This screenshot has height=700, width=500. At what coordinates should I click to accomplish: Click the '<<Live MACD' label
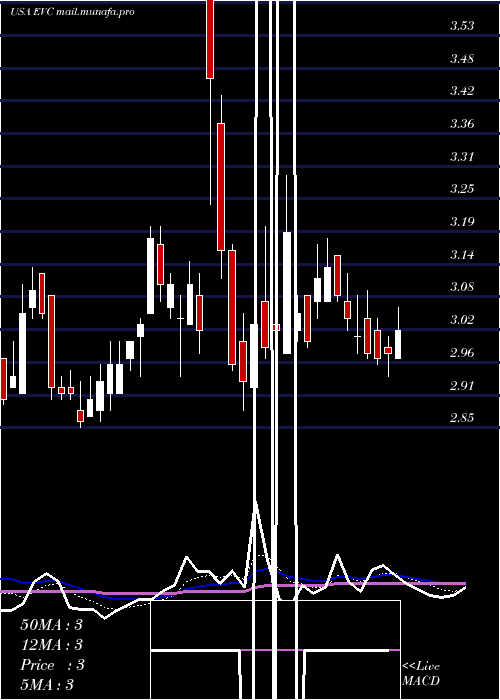(421, 674)
